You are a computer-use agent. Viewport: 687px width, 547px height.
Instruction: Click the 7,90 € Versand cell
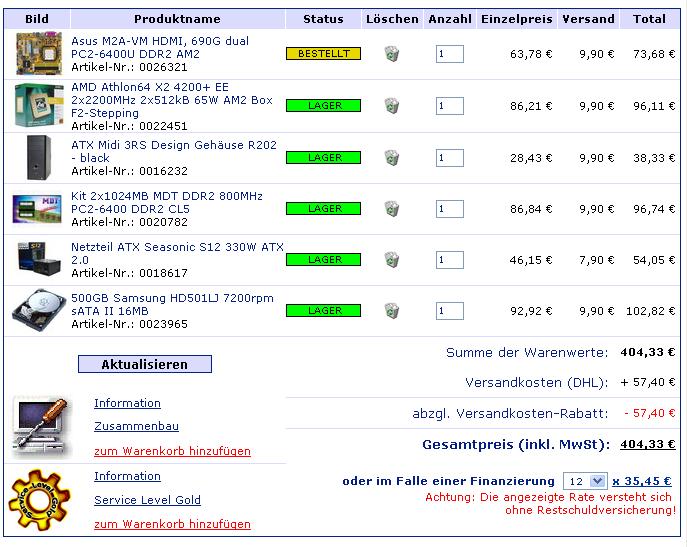pyautogui.click(x=597, y=260)
